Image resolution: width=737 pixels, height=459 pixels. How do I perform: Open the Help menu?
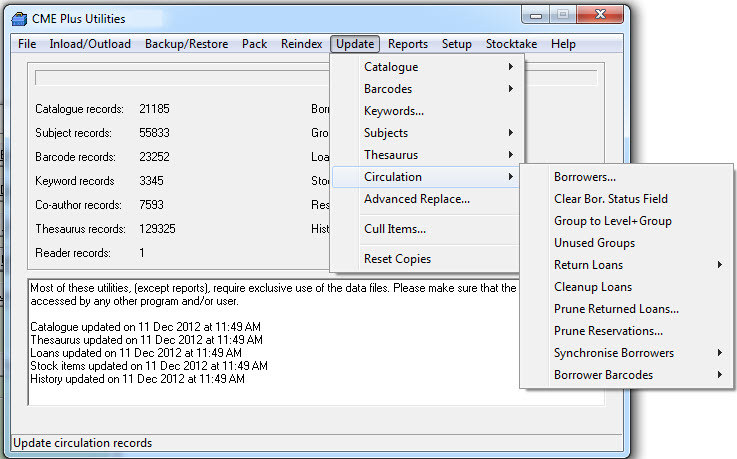tap(563, 44)
